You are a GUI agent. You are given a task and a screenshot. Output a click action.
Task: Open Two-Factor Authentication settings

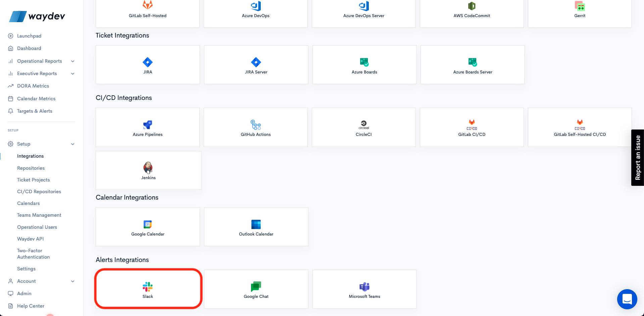coord(34,254)
